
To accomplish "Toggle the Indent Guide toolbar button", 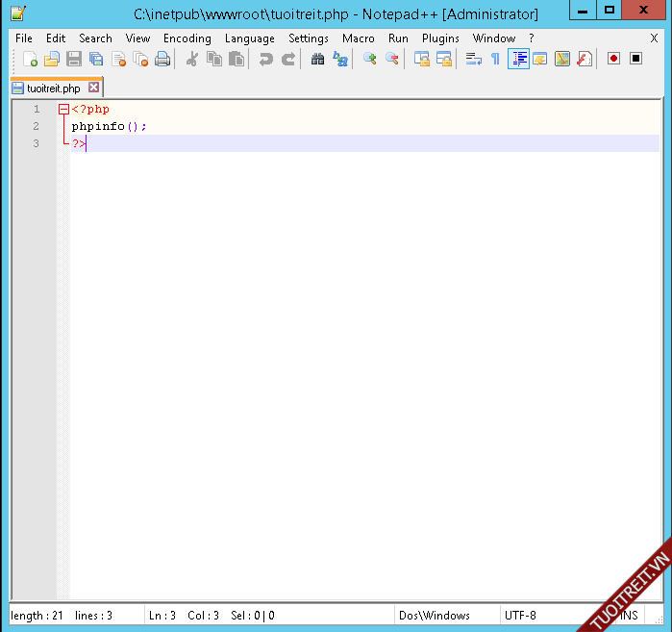I will click(x=518, y=59).
